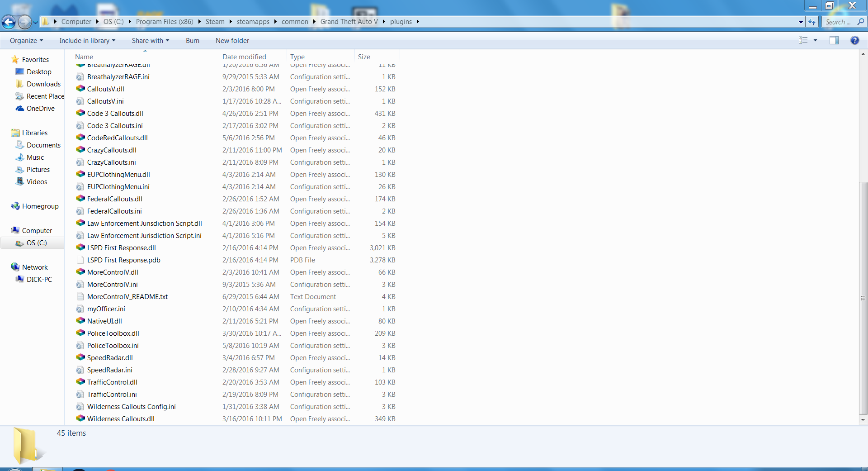This screenshot has width=868, height=471.
Task: Open the Include in library menu
Action: [x=87, y=41]
